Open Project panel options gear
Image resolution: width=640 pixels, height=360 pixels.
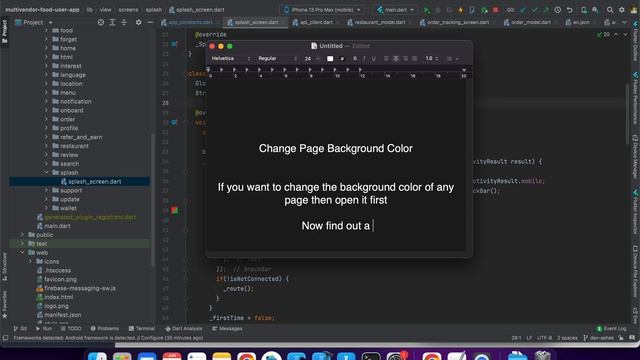pos(139,22)
